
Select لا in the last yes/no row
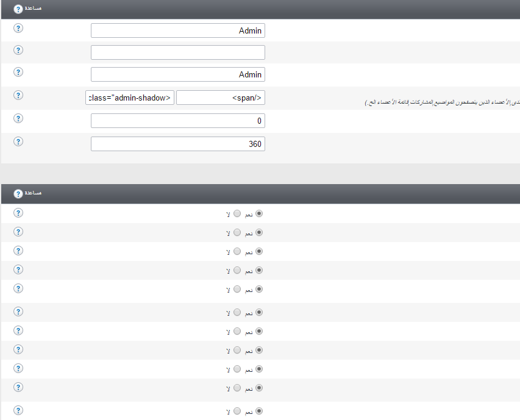(x=237, y=411)
